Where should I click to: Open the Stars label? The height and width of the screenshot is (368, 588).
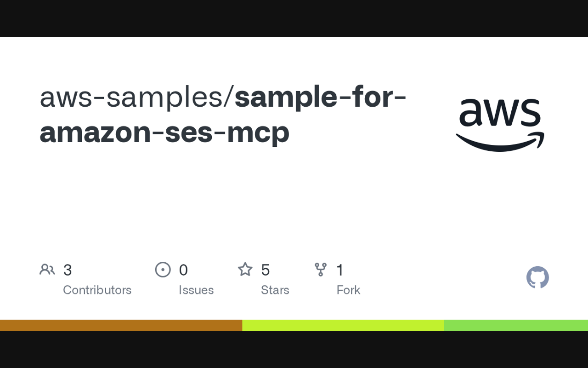click(275, 290)
